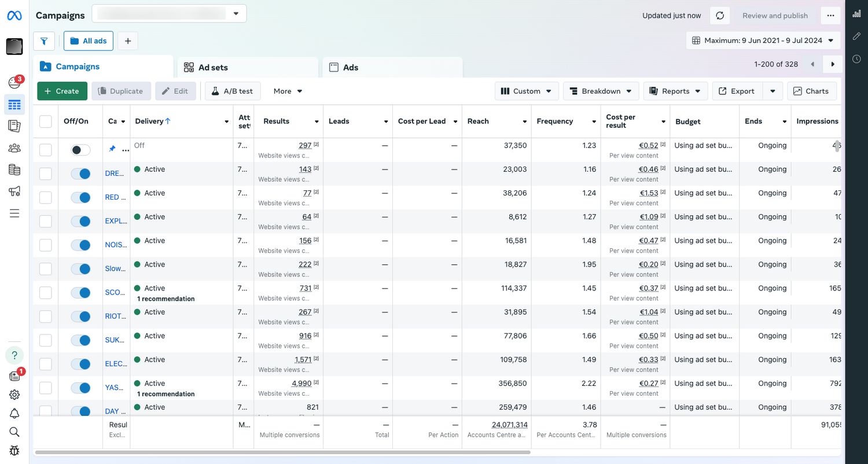Open the Billing coins-stack icon in sidebar
The image size is (868, 464).
(14, 170)
